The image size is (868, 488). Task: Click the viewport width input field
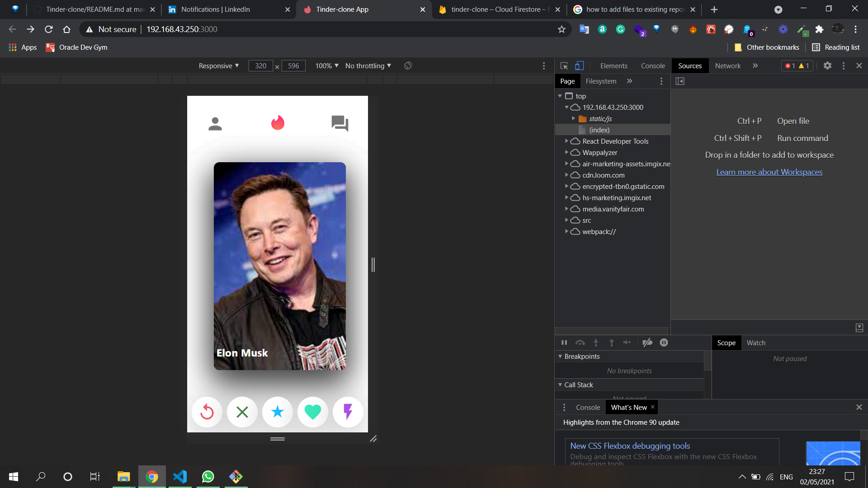pyautogui.click(x=261, y=66)
